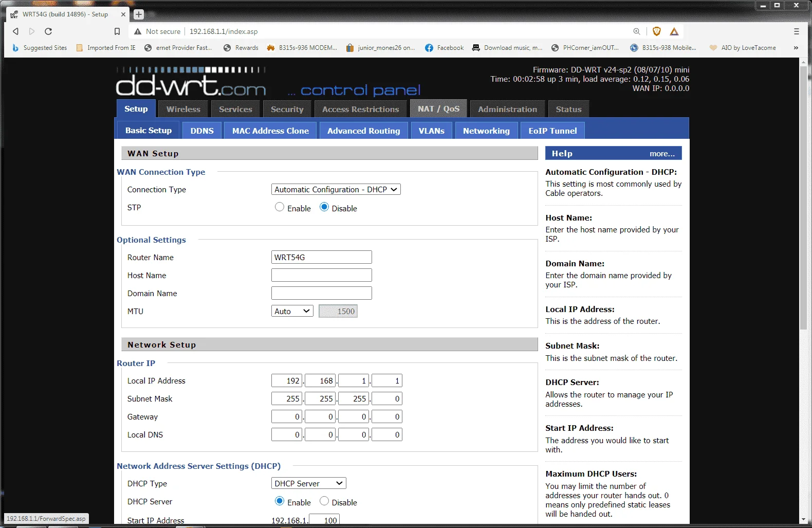This screenshot has height=528, width=812.
Task: Open the B315s-936 MODEM bookmark
Action: coord(302,48)
